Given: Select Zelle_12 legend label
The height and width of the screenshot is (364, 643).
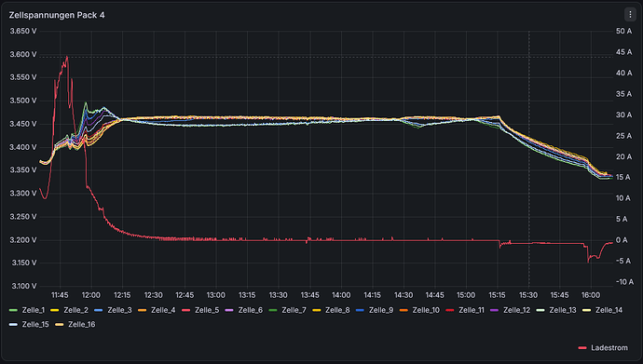Looking at the screenshot, I should [516, 310].
